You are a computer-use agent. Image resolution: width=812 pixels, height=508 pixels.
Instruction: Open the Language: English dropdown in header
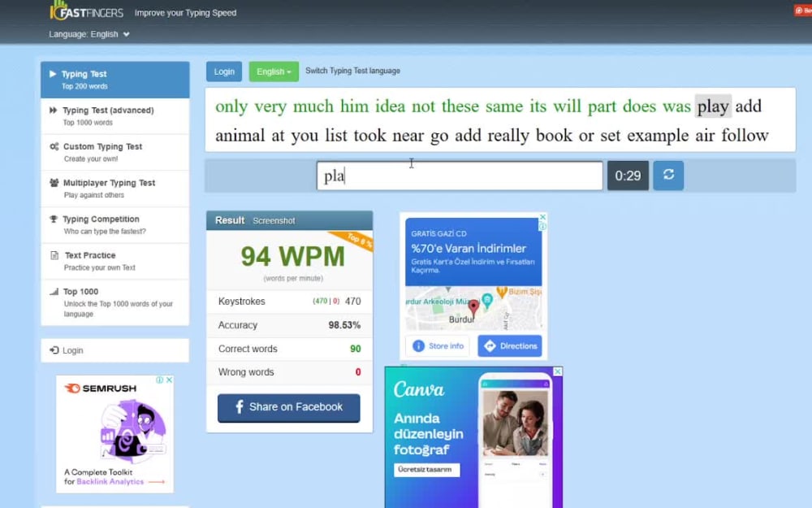[x=89, y=34]
